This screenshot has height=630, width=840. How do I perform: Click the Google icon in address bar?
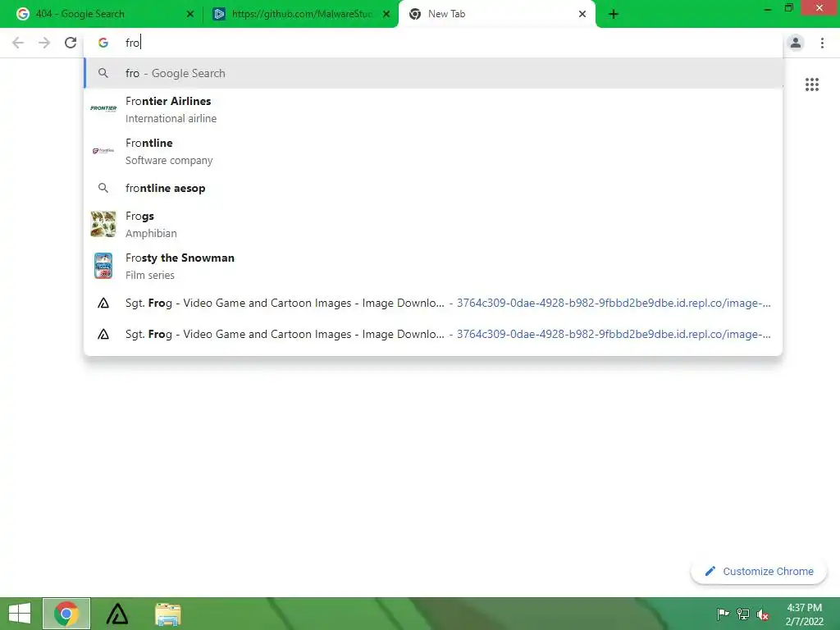click(x=103, y=43)
